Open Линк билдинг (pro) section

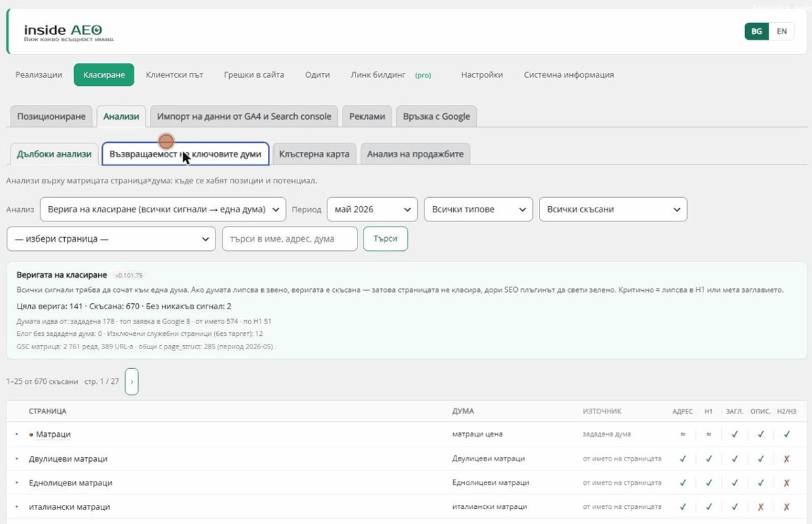coord(391,75)
